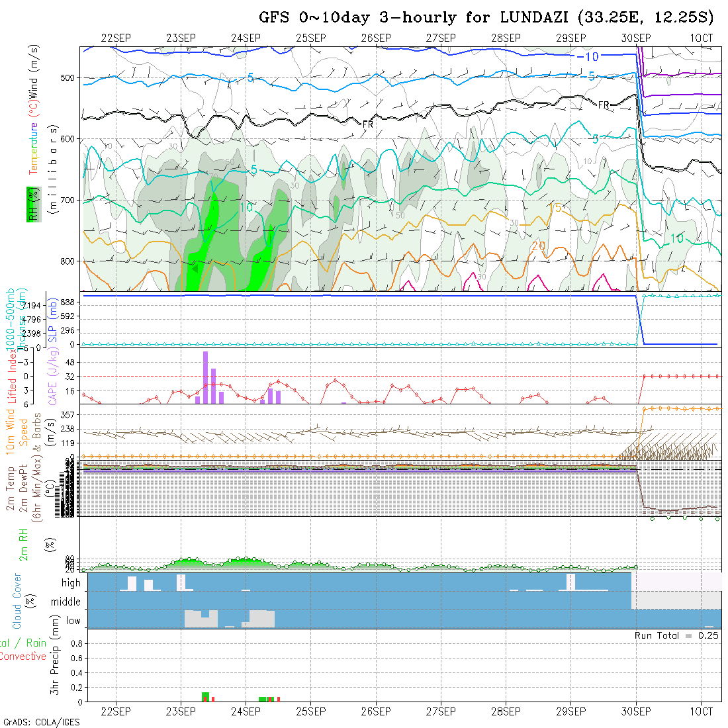Click the orange 20 temperature contour label
Image resolution: width=728 pixels, height=728 pixels.
(538, 246)
